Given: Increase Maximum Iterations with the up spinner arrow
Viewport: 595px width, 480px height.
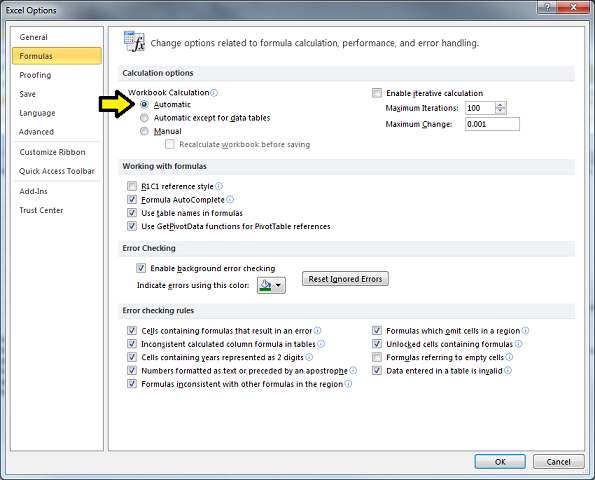Looking at the screenshot, I should click(x=501, y=105).
